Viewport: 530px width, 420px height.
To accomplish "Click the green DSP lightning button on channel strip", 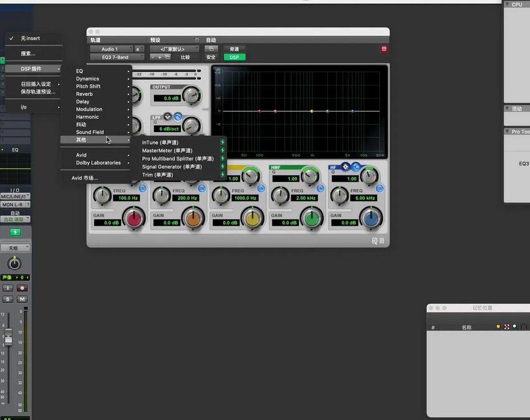I will (x=15, y=232).
